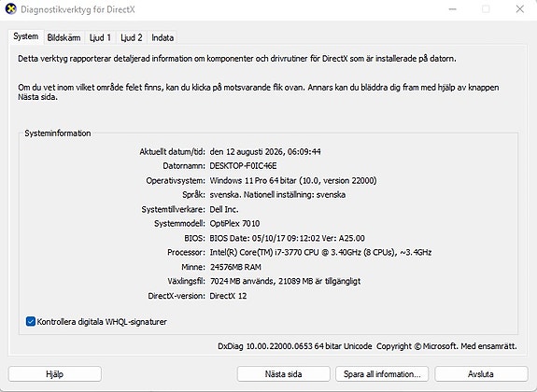Choose Spara all information... button
The width and height of the screenshot is (537, 392).
382,374
